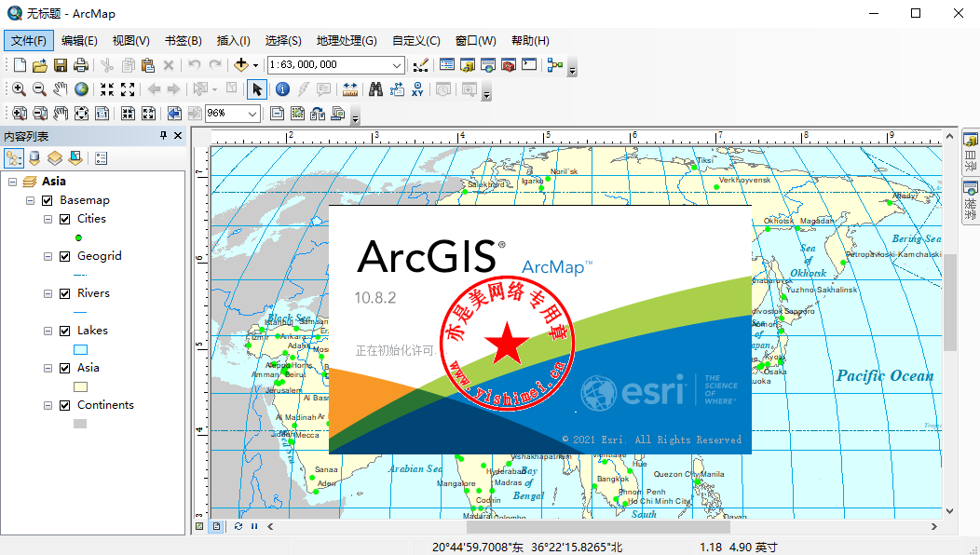
Task: Open 书签(B) menu
Action: [184, 41]
